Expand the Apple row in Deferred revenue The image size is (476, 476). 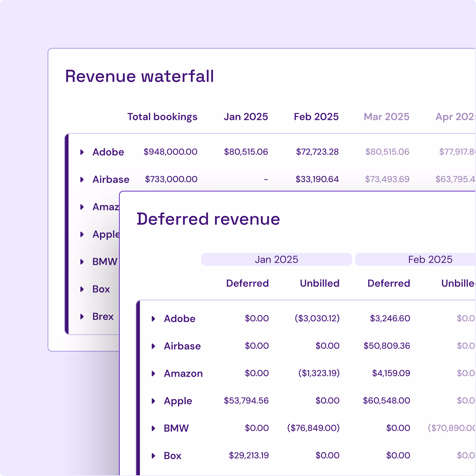click(153, 401)
